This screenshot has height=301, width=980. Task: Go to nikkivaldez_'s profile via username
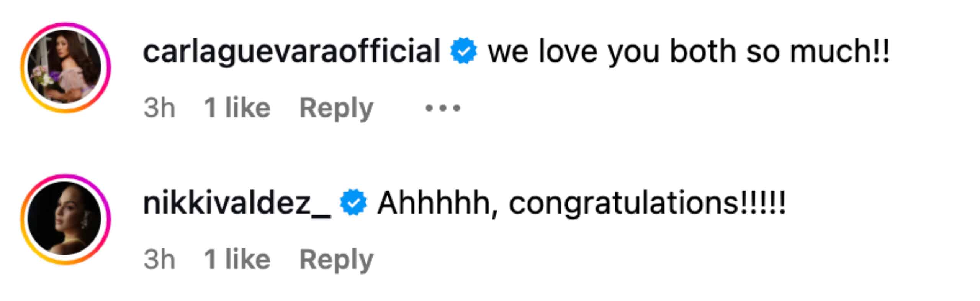tap(236, 203)
